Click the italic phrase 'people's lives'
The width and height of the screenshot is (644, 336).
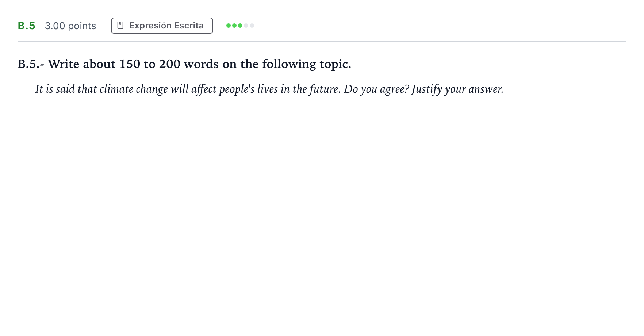[x=248, y=89]
